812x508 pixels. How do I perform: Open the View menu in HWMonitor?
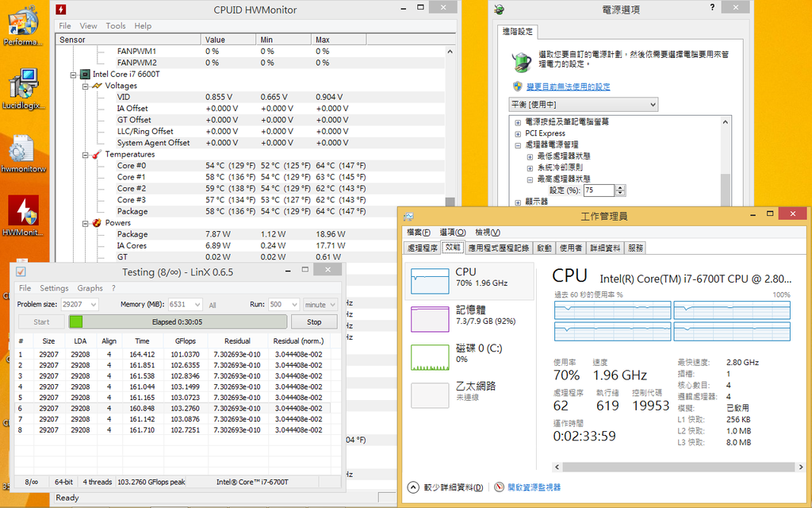click(88, 26)
